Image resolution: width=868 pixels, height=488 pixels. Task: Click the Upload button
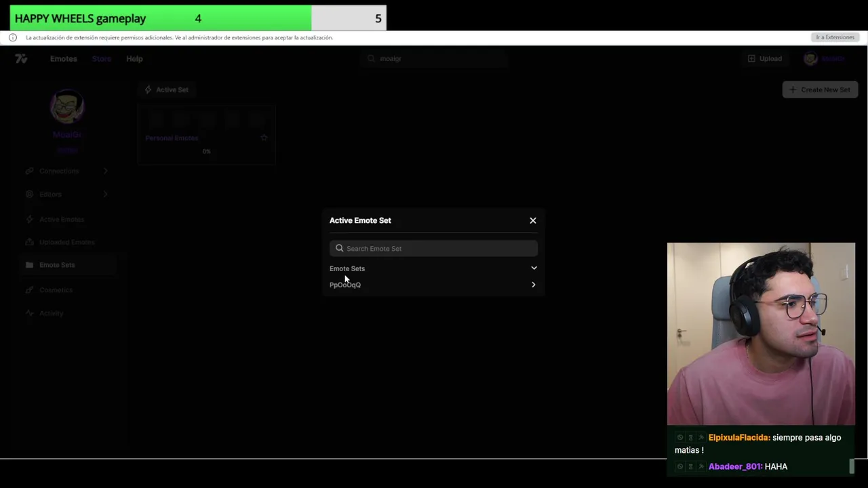765,59
